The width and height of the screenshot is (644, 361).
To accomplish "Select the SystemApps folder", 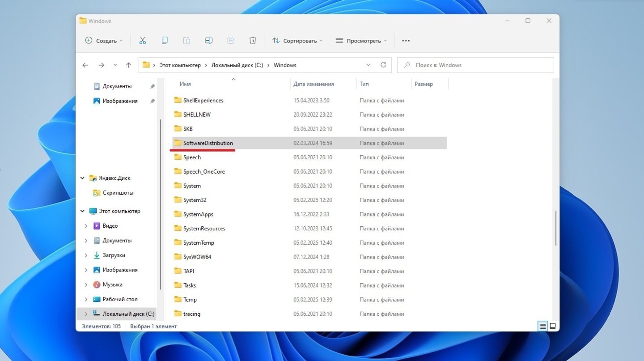I will point(309,214).
